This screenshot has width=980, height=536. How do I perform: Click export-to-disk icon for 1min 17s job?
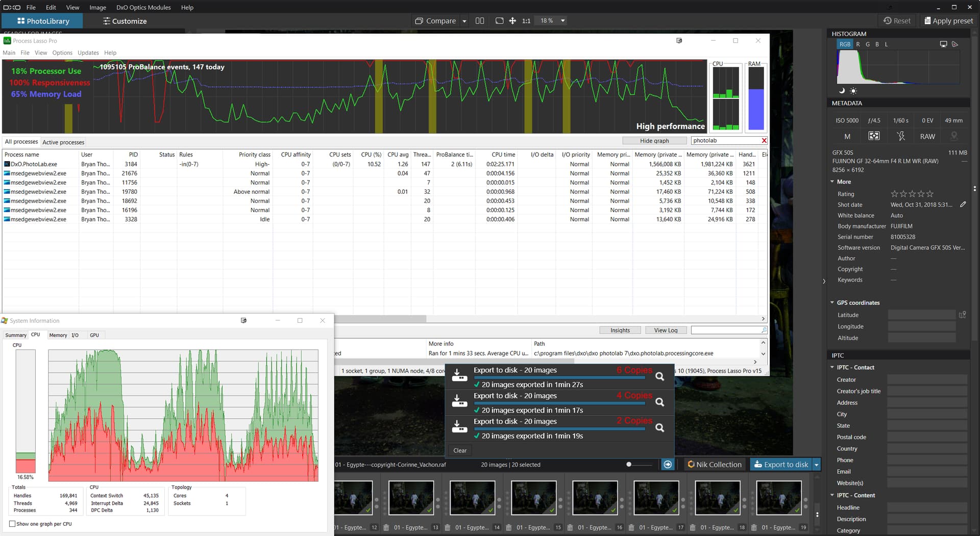click(x=459, y=401)
